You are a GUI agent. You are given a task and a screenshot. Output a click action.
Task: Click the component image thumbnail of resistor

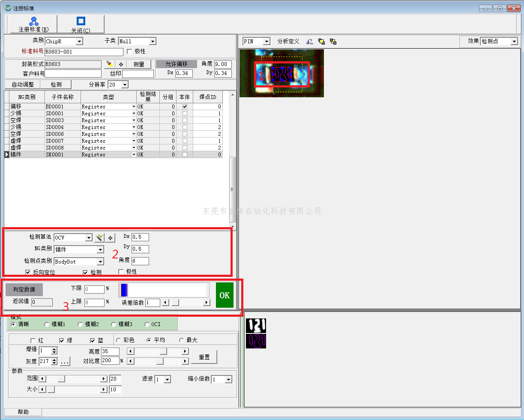(281, 73)
